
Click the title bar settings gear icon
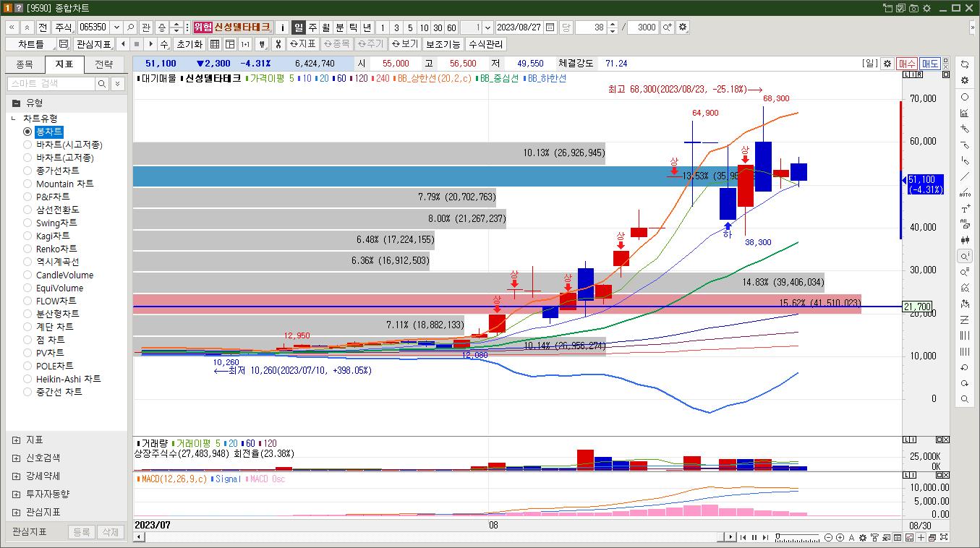pyautogui.click(x=926, y=8)
